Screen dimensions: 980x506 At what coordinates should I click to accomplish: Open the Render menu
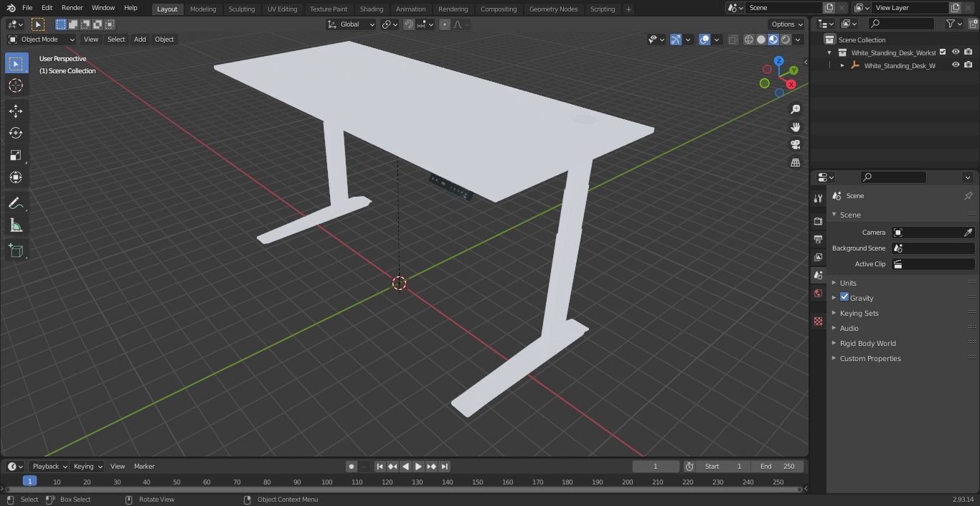pos(72,8)
